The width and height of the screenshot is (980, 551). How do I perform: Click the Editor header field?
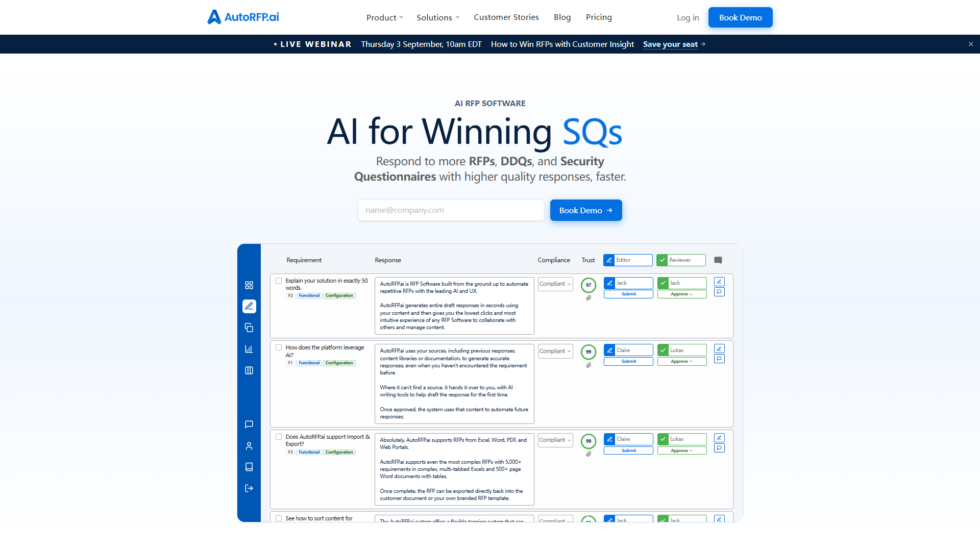tap(628, 260)
